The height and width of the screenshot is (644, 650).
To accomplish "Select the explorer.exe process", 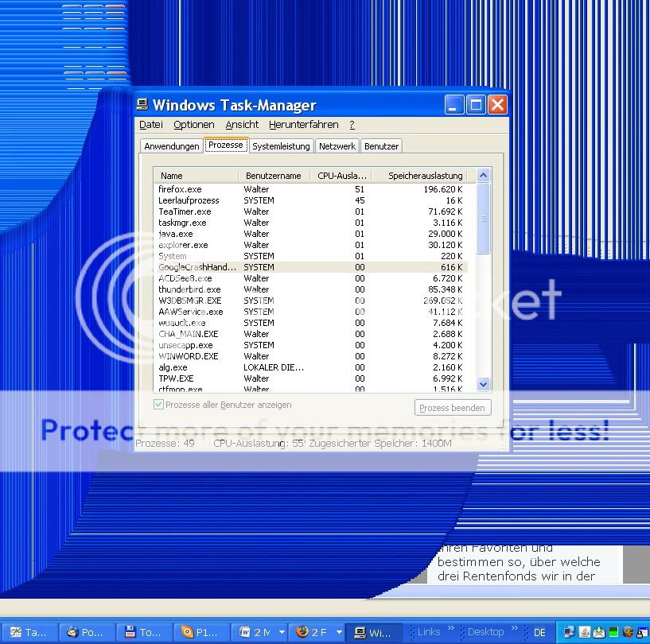I will tap(311, 245).
